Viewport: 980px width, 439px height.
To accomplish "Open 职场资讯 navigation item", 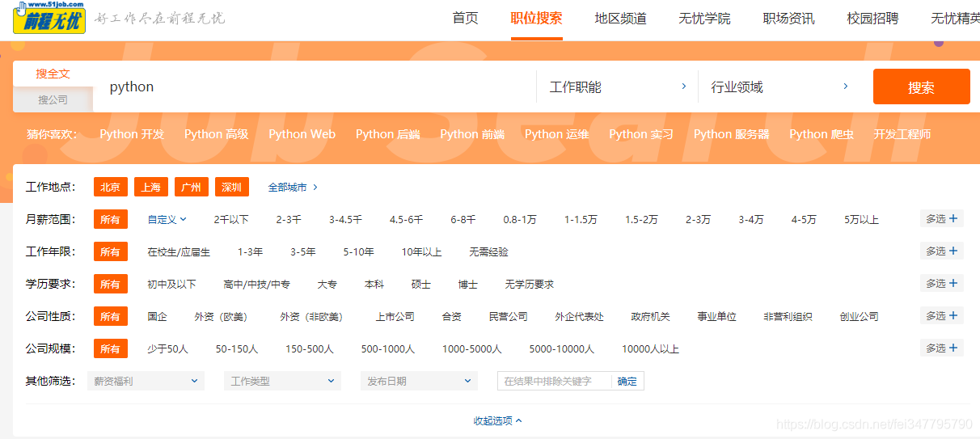I will pyautogui.click(x=788, y=19).
